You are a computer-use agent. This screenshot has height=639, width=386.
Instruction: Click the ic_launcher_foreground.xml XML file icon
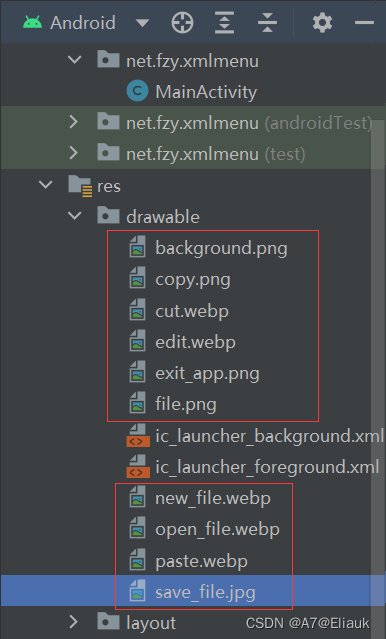[138, 466]
